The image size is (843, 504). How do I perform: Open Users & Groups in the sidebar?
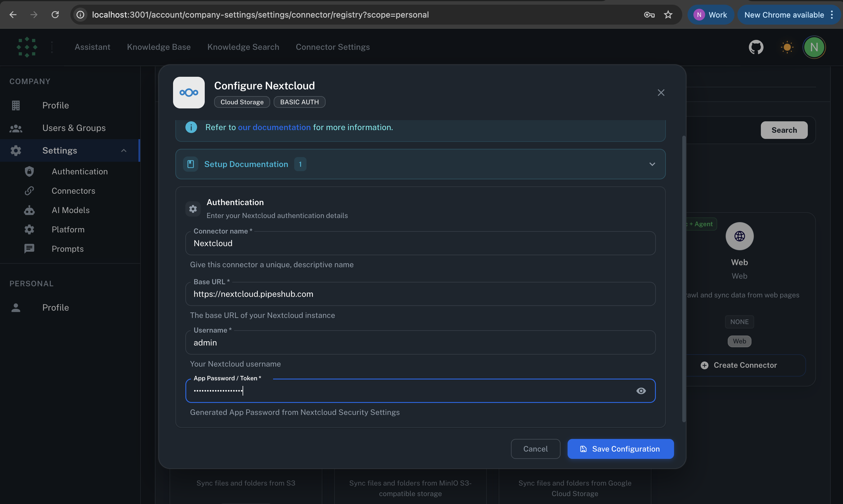coord(74,128)
